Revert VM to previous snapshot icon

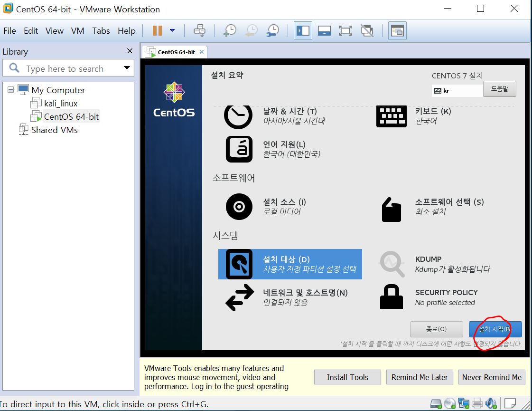pos(252,30)
